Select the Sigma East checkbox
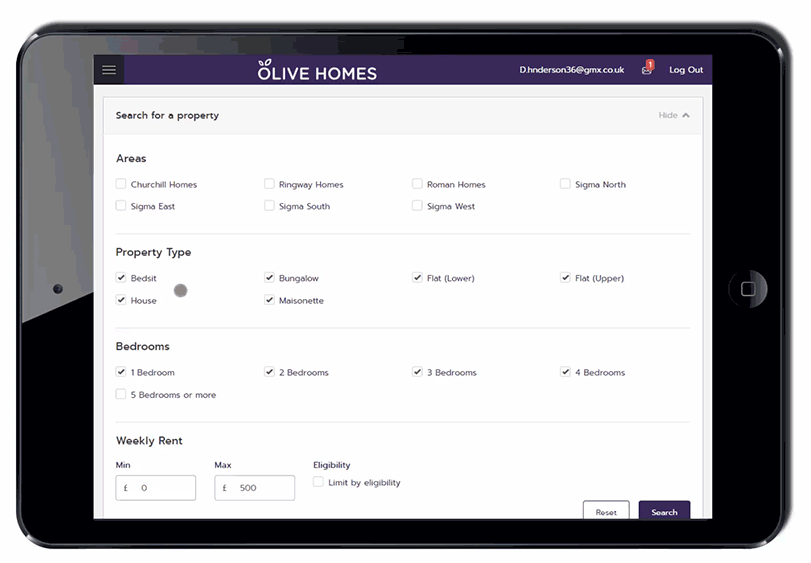This screenshot has width=811, height=563. point(121,206)
